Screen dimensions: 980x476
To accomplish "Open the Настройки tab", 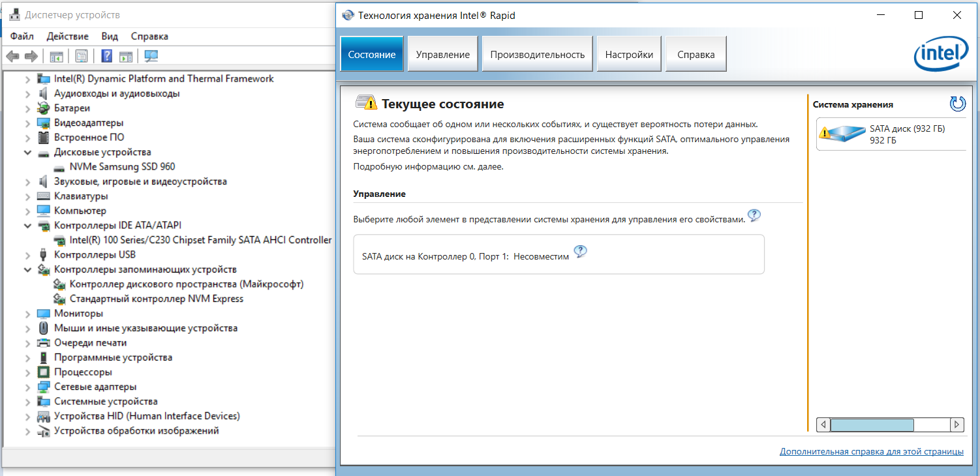I will tap(629, 54).
